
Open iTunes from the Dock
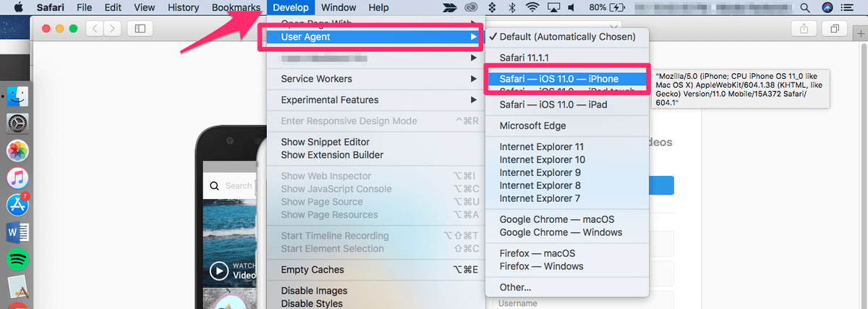[x=17, y=178]
